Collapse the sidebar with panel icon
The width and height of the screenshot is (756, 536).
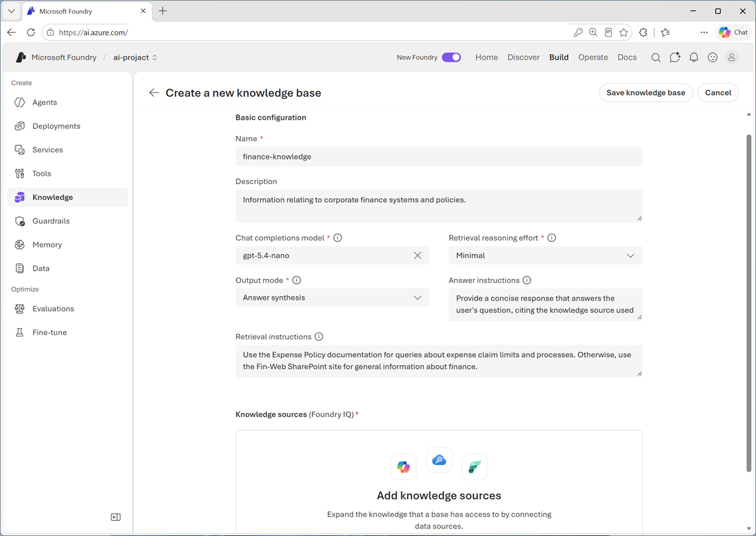coord(115,517)
